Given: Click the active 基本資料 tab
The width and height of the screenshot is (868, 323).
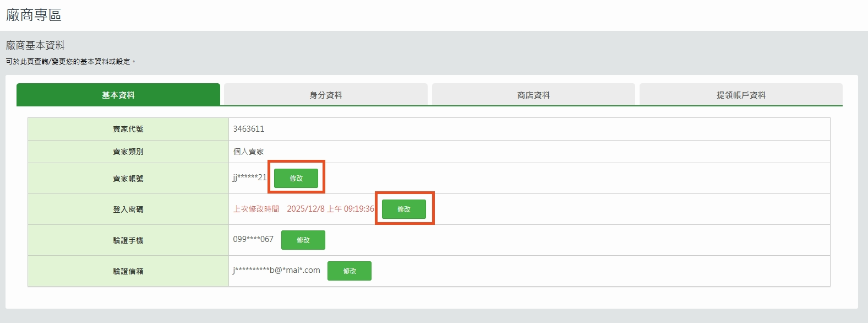Looking at the screenshot, I should (x=118, y=95).
